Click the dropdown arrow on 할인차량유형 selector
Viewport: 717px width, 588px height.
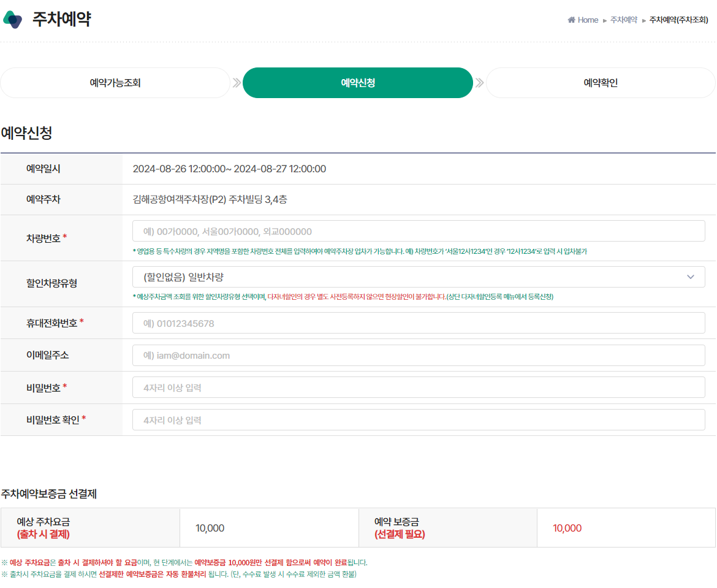click(691, 277)
